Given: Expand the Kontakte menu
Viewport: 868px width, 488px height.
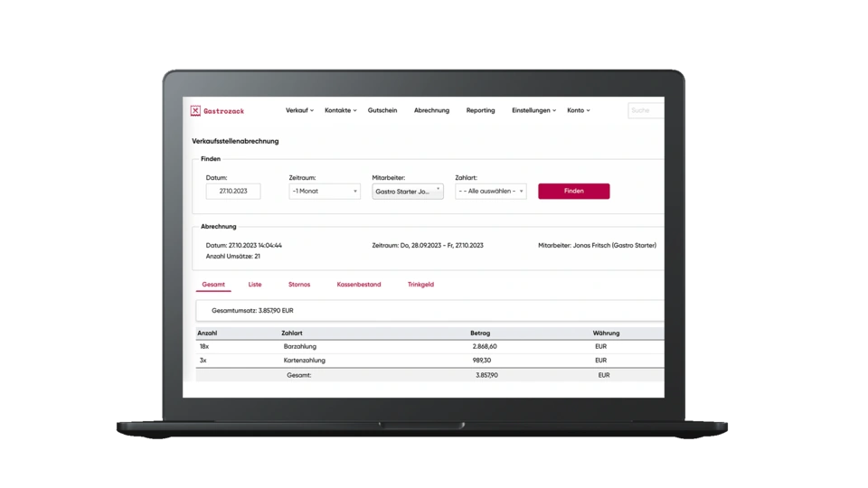Looking at the screenshot, I should coord(340,110).
